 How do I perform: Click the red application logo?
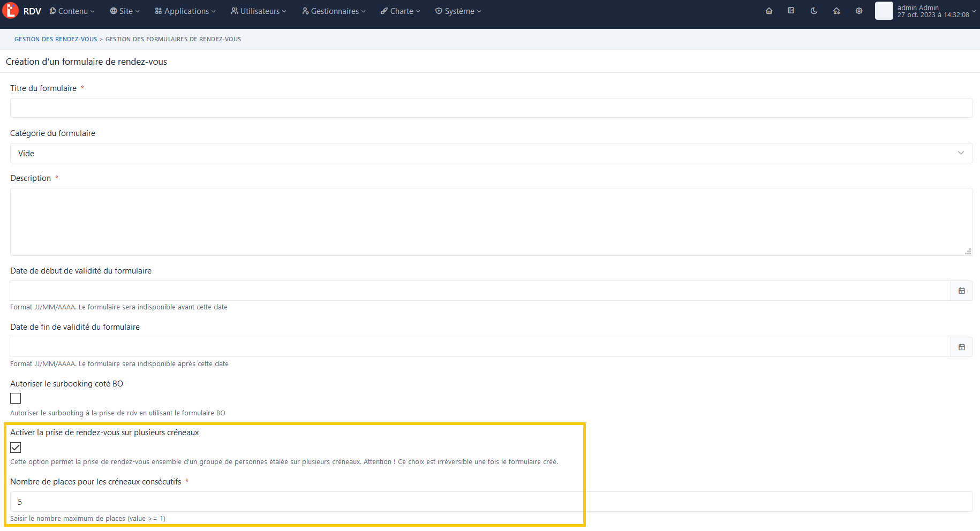click(10, 11)
